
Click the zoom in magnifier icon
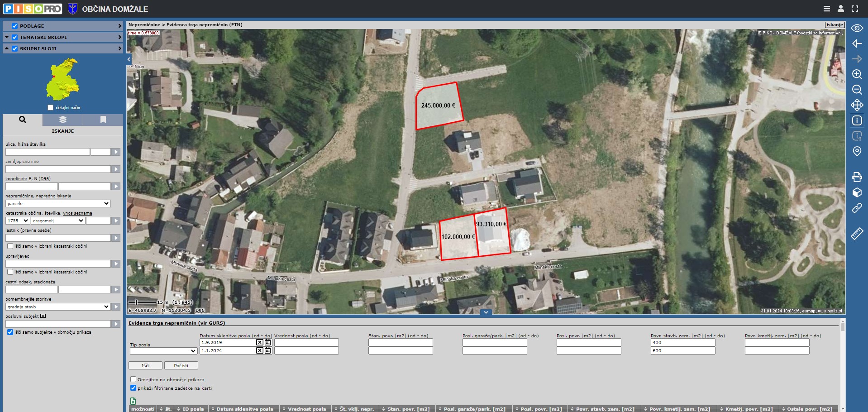857,74
